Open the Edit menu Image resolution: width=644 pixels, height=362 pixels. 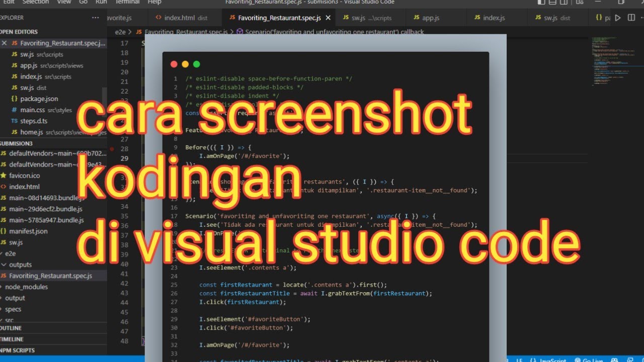[x=9, y=2]
